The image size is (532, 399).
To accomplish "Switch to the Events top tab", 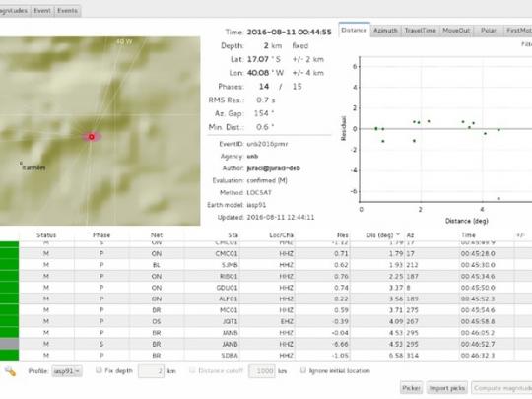I will (x=67, y=11).
